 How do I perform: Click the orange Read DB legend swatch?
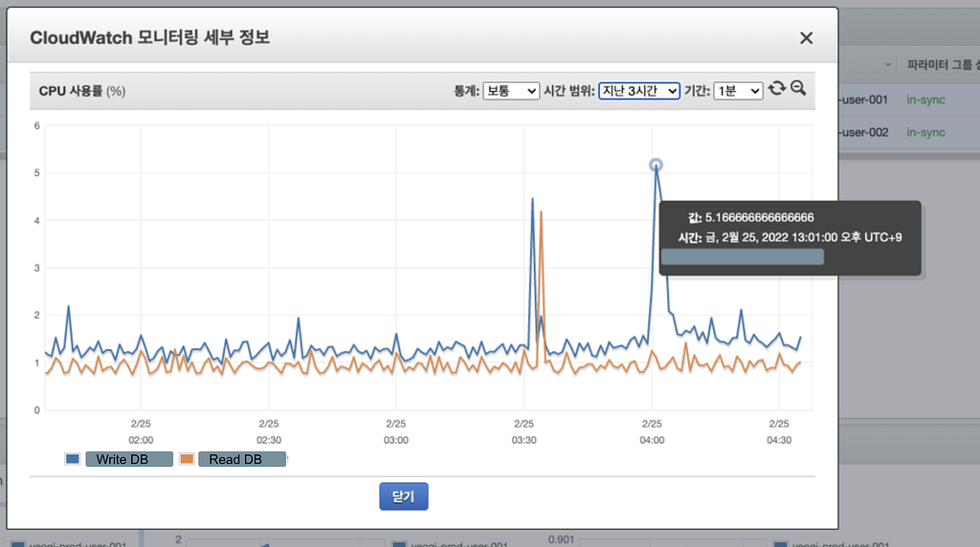pos(187,459)
